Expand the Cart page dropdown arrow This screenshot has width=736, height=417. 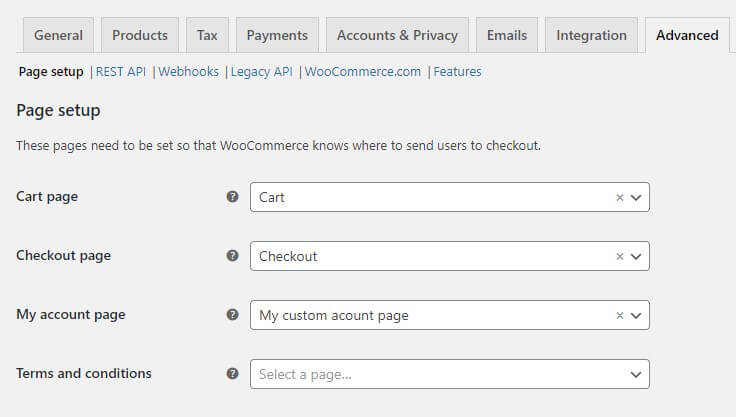[636, 198]
